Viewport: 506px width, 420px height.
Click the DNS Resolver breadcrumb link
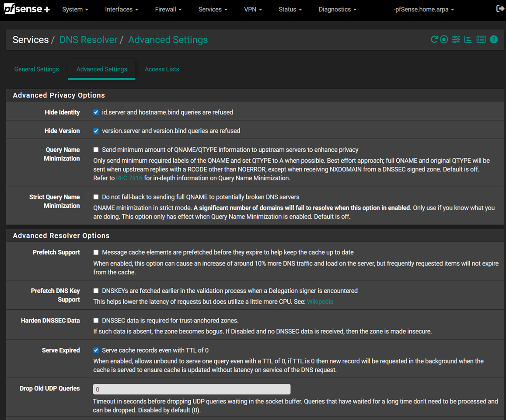(x=88, y=40)
